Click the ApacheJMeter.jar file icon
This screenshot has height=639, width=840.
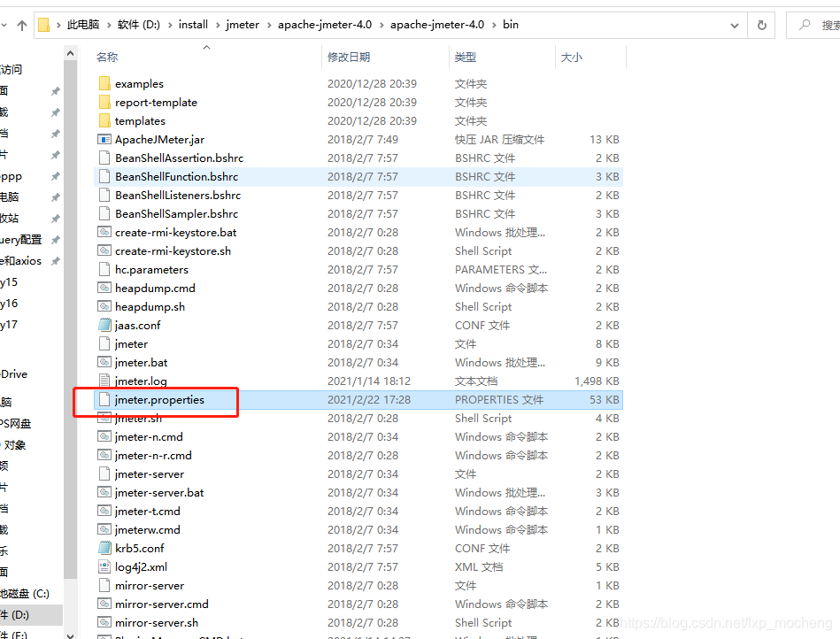pos(104,139)
